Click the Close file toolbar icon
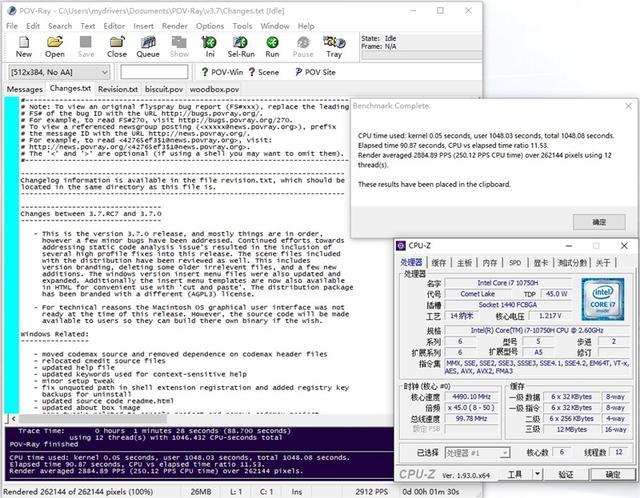The height and width of the screenshot is (498, 640). (x=117, y=45)
